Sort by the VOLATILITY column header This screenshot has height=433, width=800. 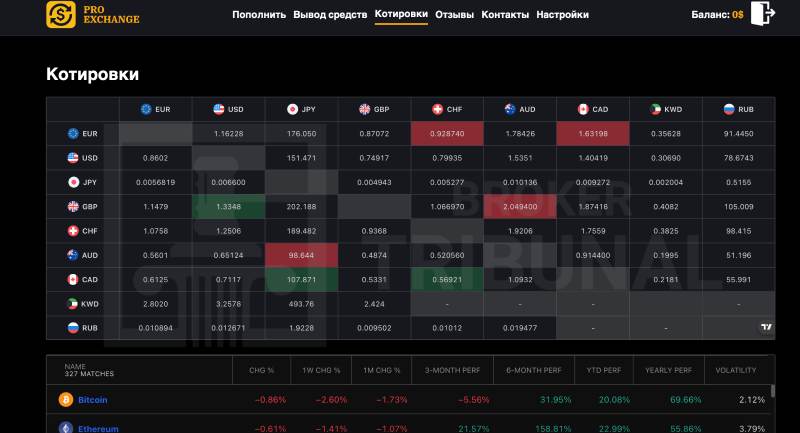tap(735, 370)
